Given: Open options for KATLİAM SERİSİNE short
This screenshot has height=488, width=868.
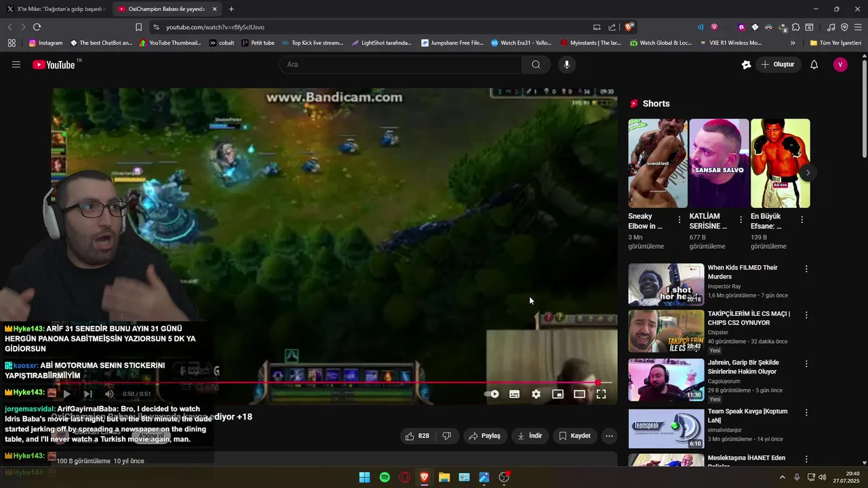Looking at the screenshot, I should (x=741, y=220).
